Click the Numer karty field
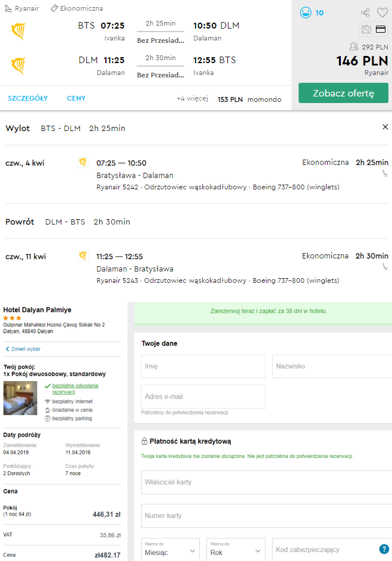Viewport: 392px width, 561px height. click(266, 516)
